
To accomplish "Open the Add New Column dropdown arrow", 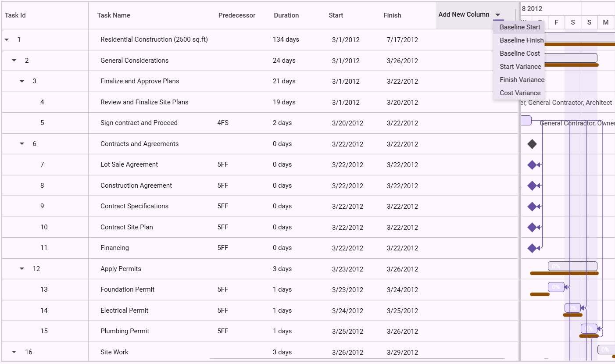I will pos(498,15).
